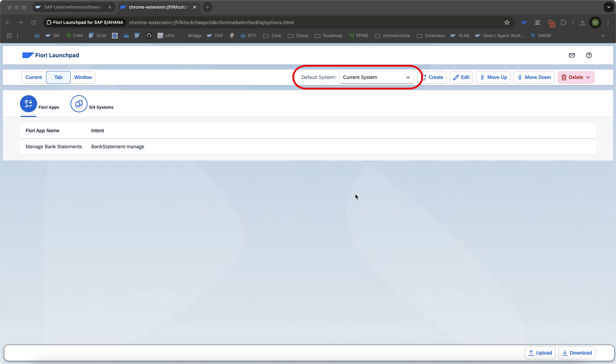The height and width of the screenshot is (364, 616).
Task: Open the PPMS bookmark
Action: pos(358,36)
